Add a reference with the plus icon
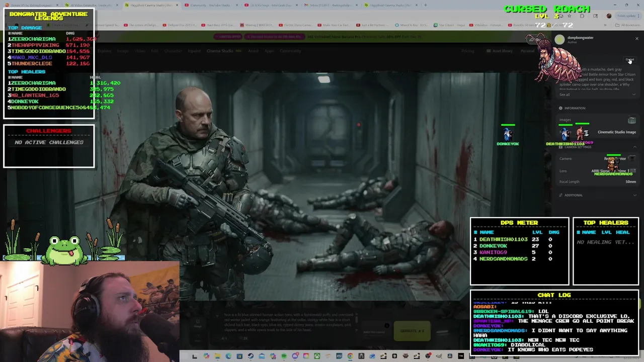 [217, 316]
